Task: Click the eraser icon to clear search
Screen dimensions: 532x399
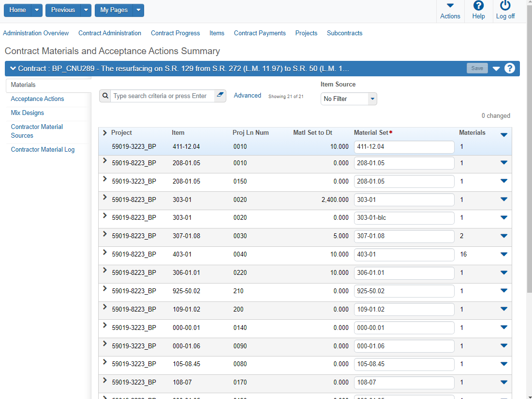Action: coord(220,96)
